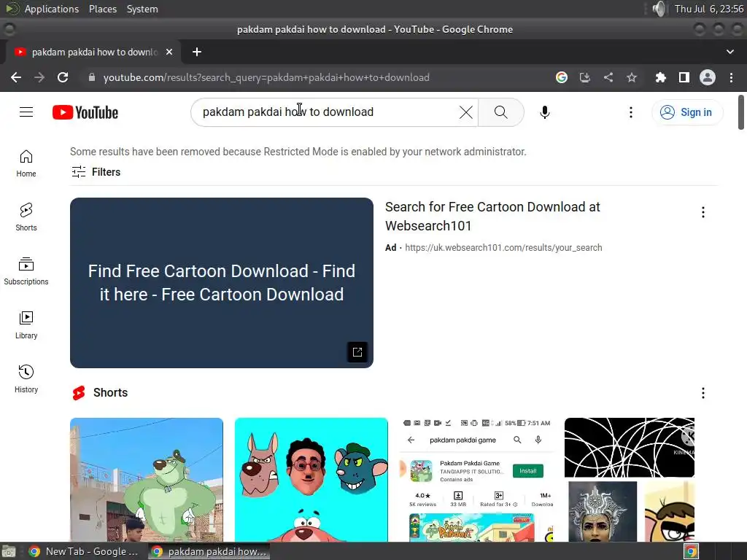Click the clock Thu Jul 6, 23:56
747x560 pixels.
tap(709, 9)
